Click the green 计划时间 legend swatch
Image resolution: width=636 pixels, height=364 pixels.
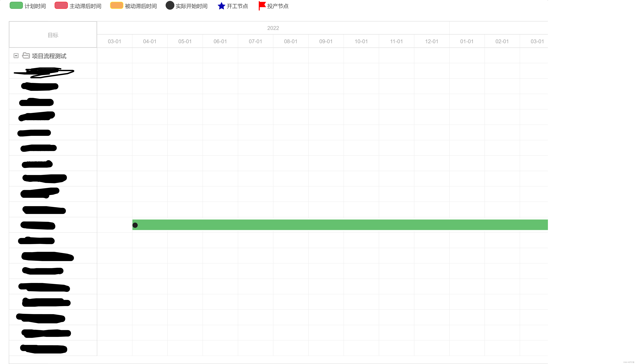(x=16, y=6)
